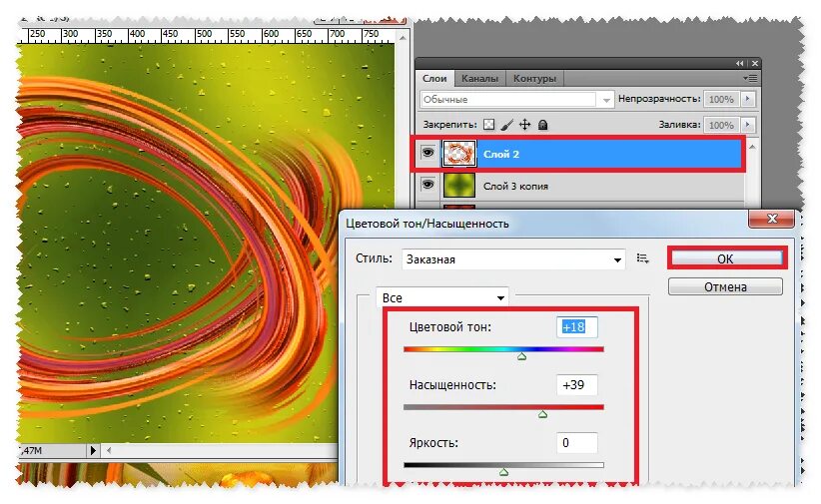Image resolution: width=821 pixels, height=504 pixels.
Task: Click status bar arrow next to ,47M
Action: 93,450
